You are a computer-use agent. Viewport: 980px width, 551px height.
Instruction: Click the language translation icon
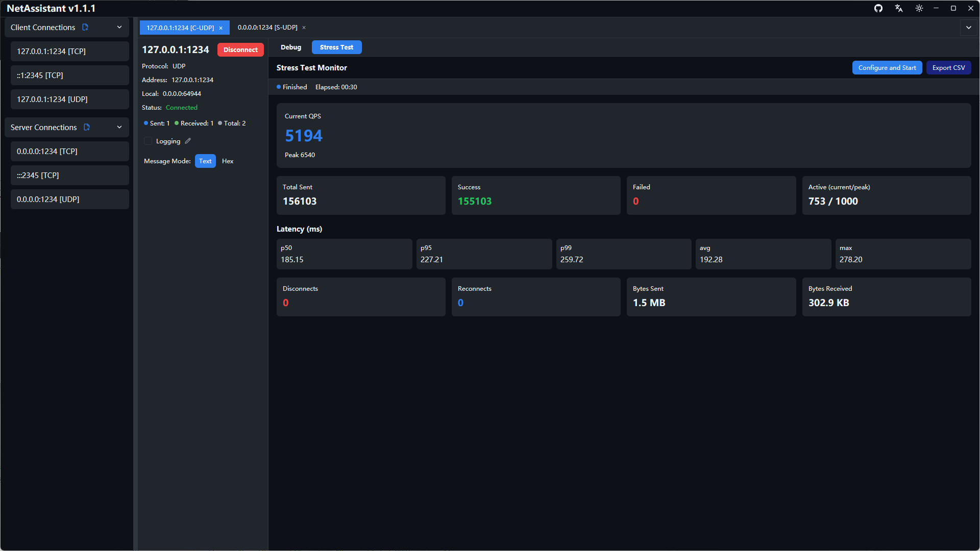[x=899, y=8]
